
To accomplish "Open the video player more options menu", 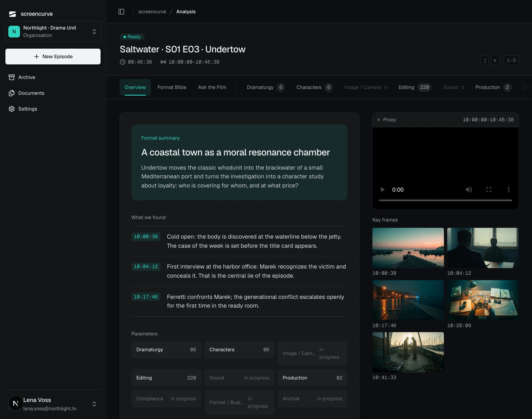I will tap(509, 190).
